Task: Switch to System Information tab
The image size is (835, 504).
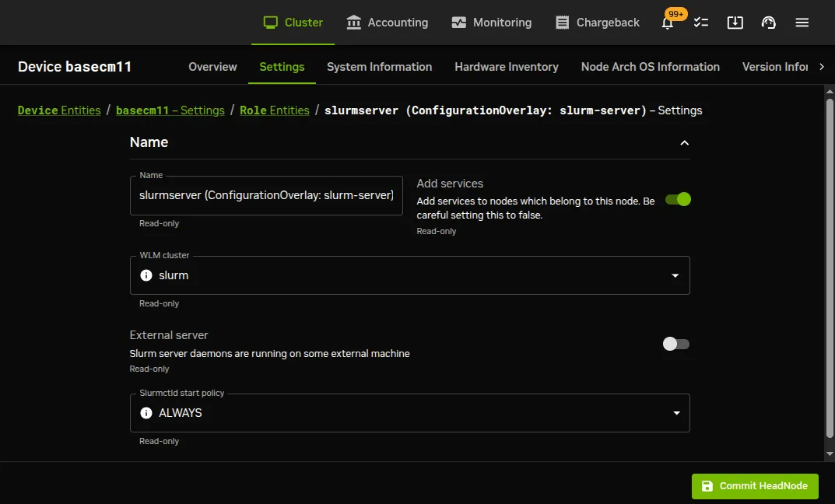Action: coord(379,67)
